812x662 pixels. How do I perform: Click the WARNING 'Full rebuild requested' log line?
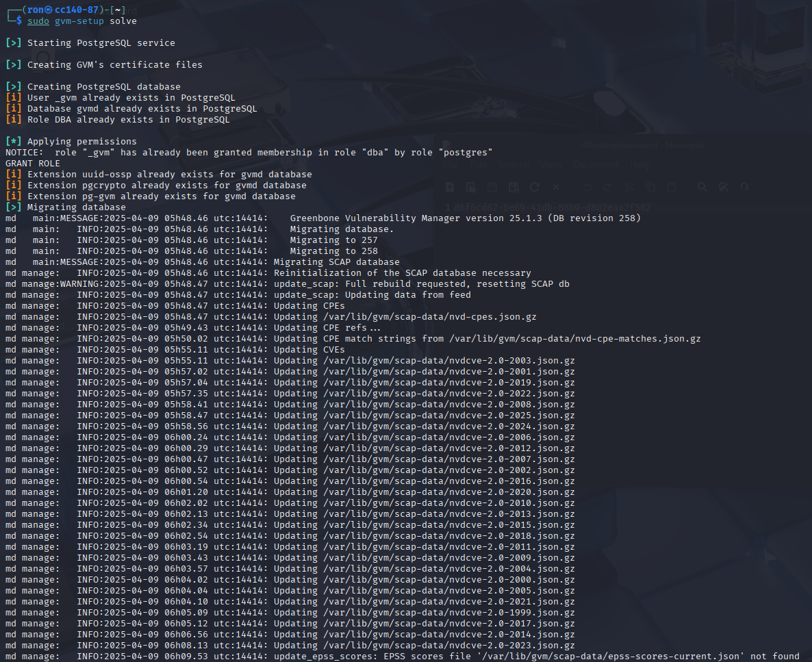click(288, 284)
